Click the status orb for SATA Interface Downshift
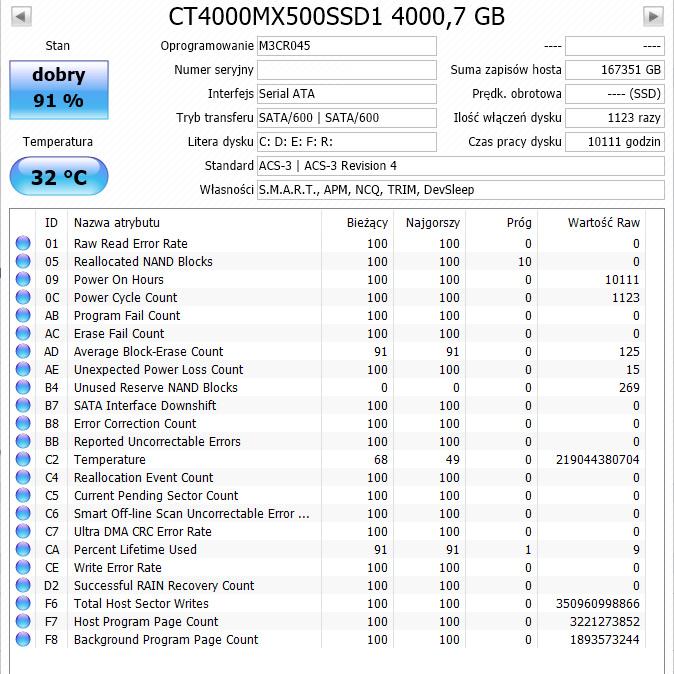Screen dimensions: 674x674 tap(23, 405)
